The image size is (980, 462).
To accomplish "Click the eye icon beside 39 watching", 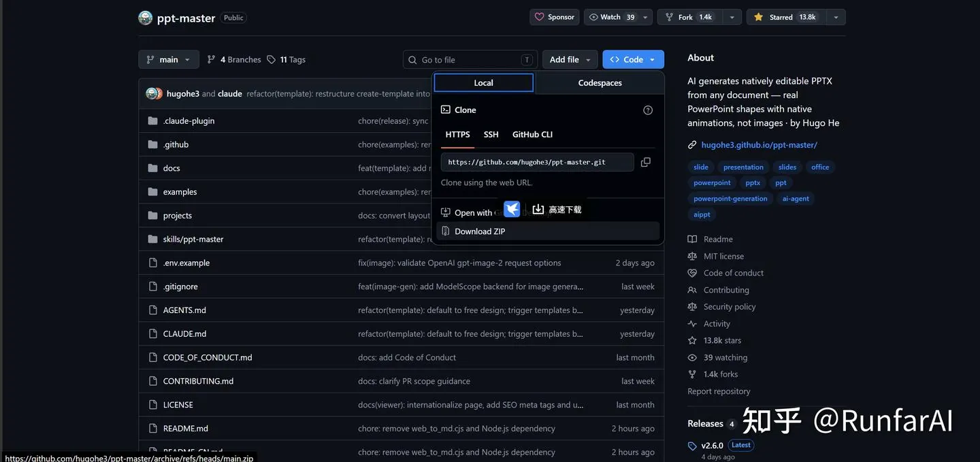I will pyautogui.click(x=692, y=358).
